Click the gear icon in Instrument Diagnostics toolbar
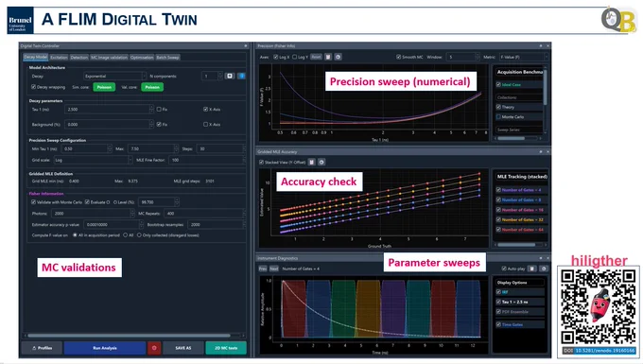 tap(544, 269)
